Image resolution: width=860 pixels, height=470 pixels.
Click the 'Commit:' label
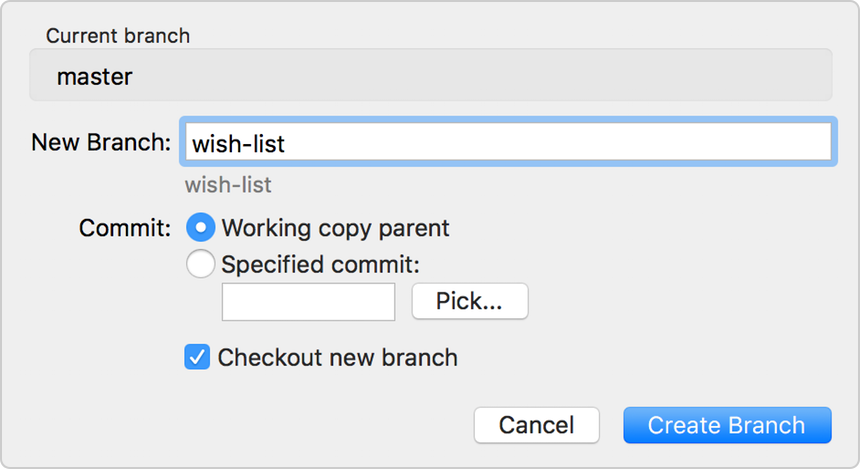[x=125, y=228]
